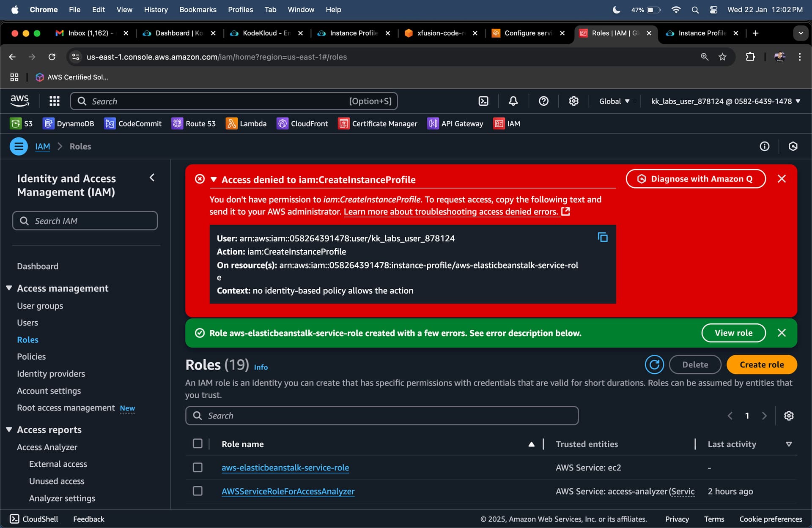Open the Global region dropdown
The width and height of the screenshot is (812, 528).
click(x=614, y=101)
